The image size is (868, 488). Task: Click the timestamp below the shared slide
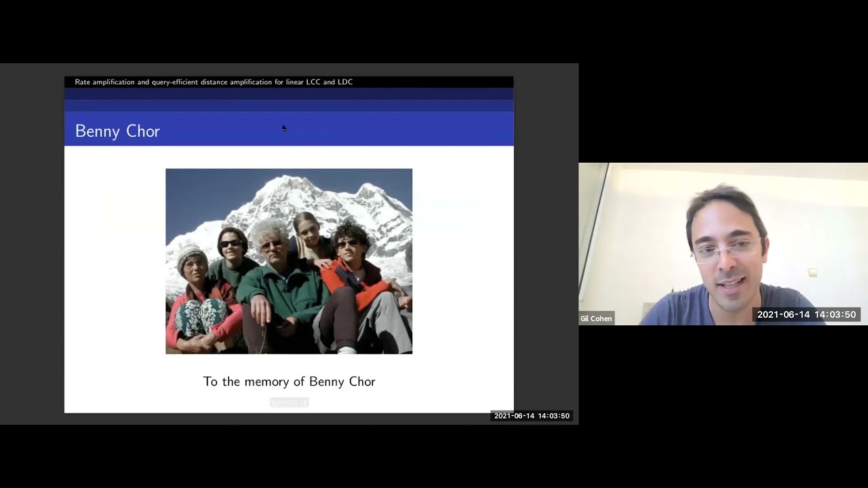point(532,416)
